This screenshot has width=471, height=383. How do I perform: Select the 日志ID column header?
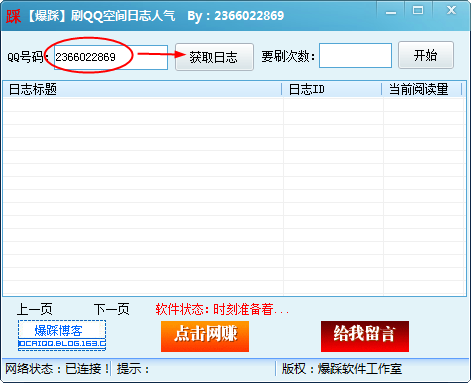332,89
